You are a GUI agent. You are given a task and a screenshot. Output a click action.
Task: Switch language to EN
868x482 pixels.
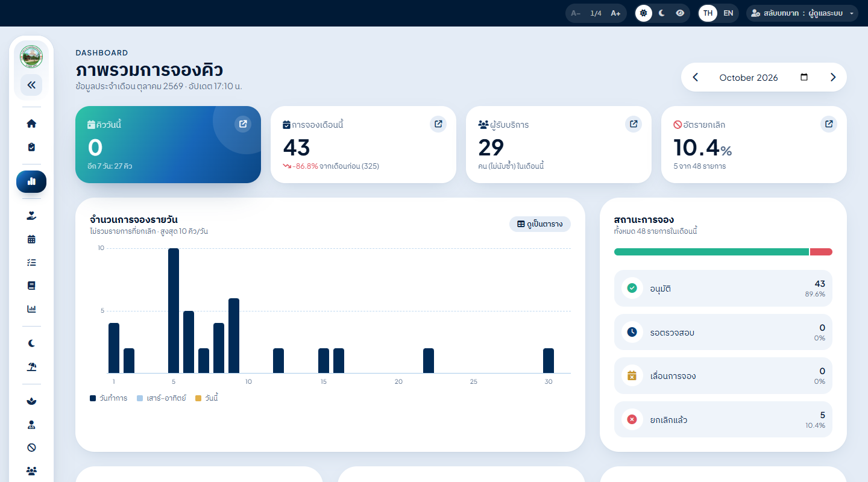pos(728,13)
